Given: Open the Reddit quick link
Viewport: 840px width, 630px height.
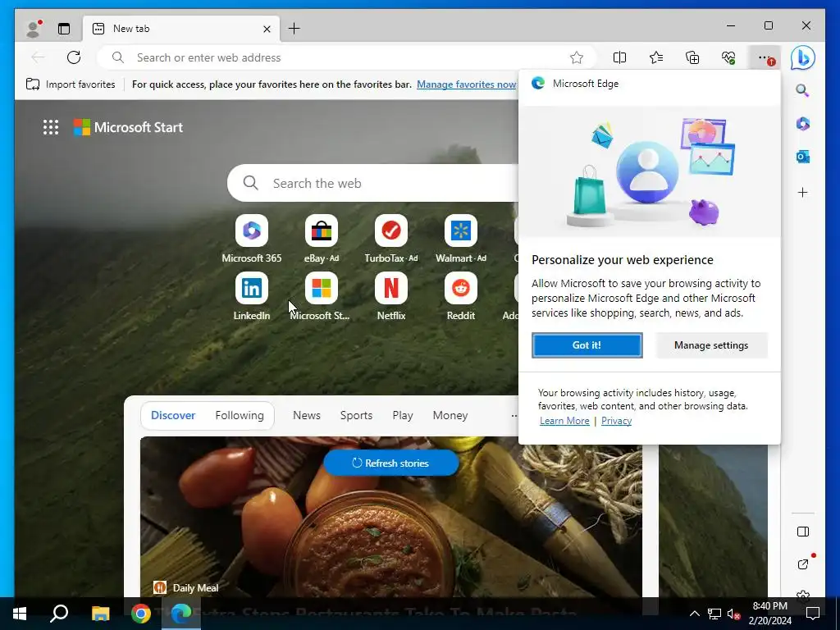Looking at the screenshot, I should [x=461, y=296].
